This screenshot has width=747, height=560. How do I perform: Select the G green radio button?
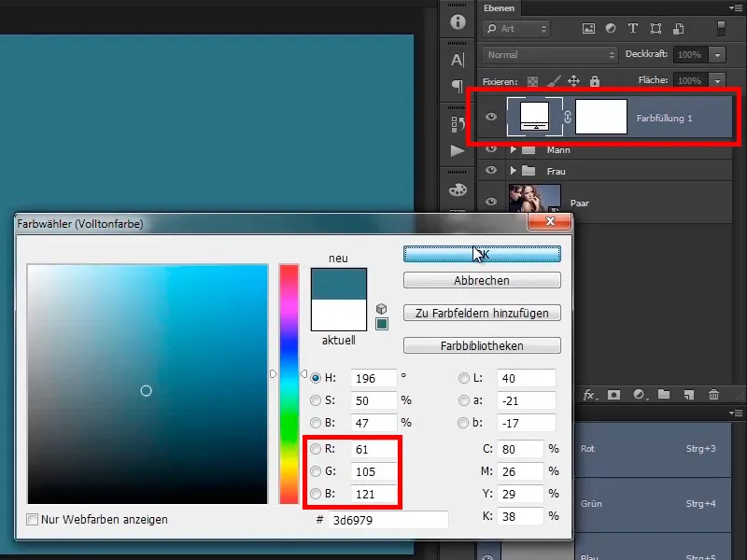pos(316,471)
